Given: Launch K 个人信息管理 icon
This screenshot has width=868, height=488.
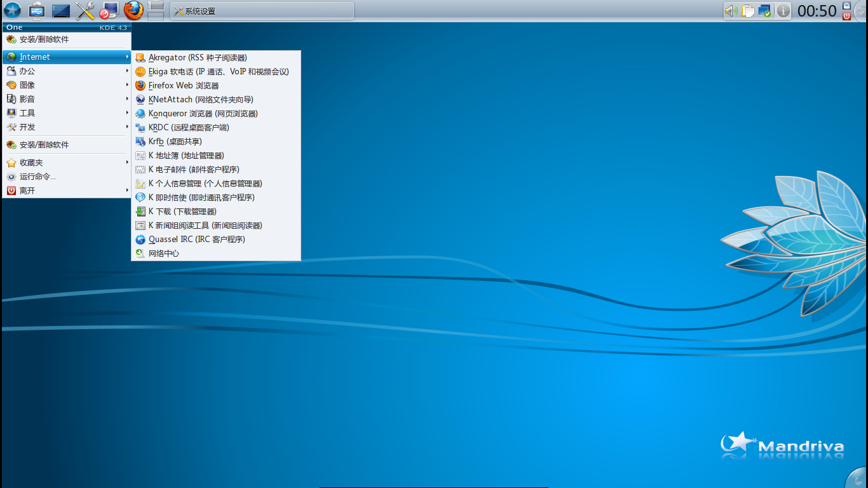Looking at the screenshot, I should coord(140,184).
